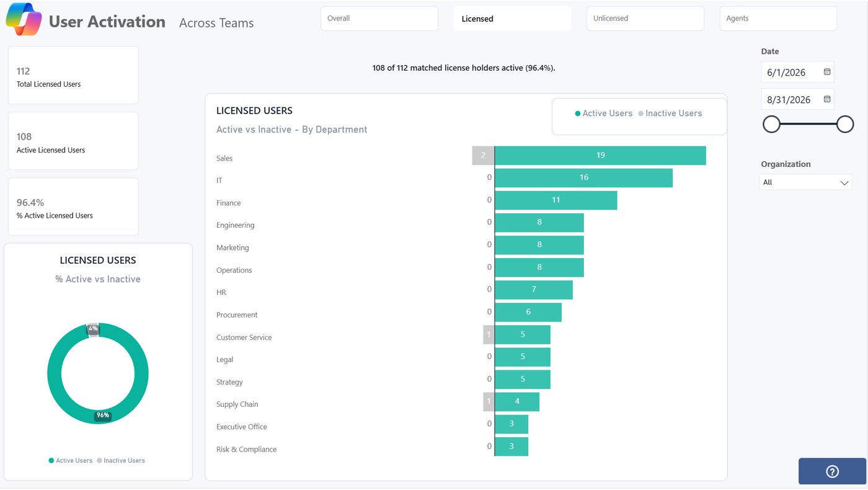Open the start date calendar picker icon
This screenshot has width=868, height=490.
826,72
